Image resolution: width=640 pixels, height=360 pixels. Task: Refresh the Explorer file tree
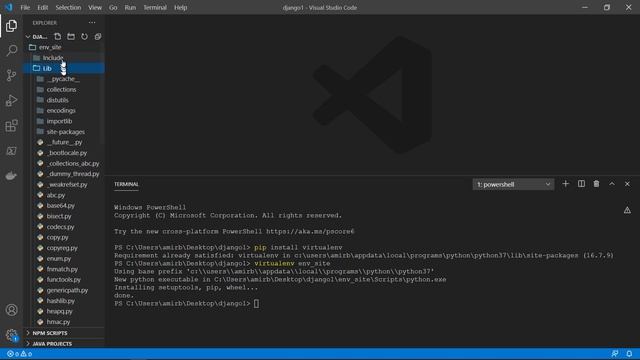point(84,37)
